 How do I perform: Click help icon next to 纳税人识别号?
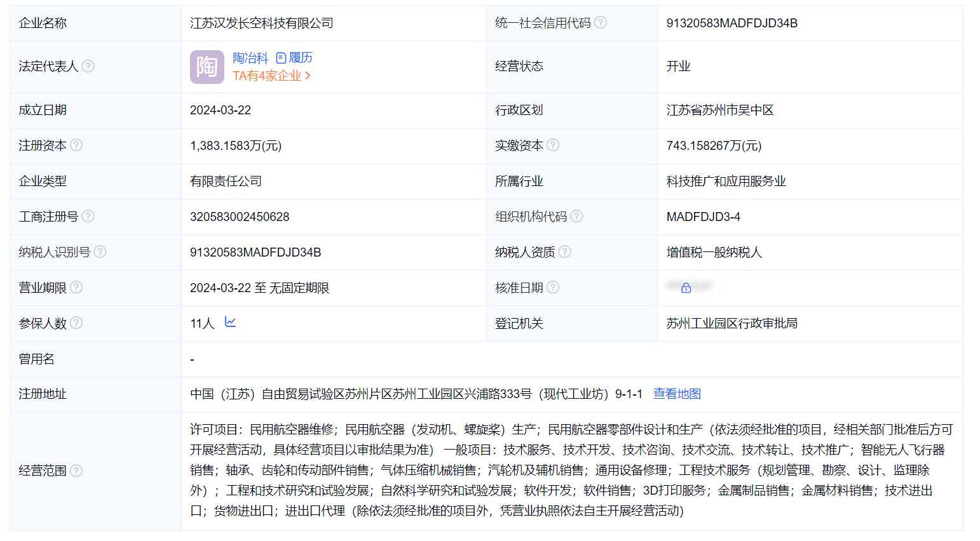point(100,252)
